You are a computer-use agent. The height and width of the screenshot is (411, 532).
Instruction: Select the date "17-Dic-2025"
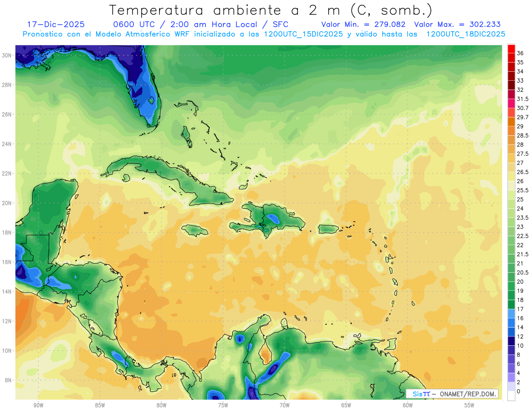(56, 24)
